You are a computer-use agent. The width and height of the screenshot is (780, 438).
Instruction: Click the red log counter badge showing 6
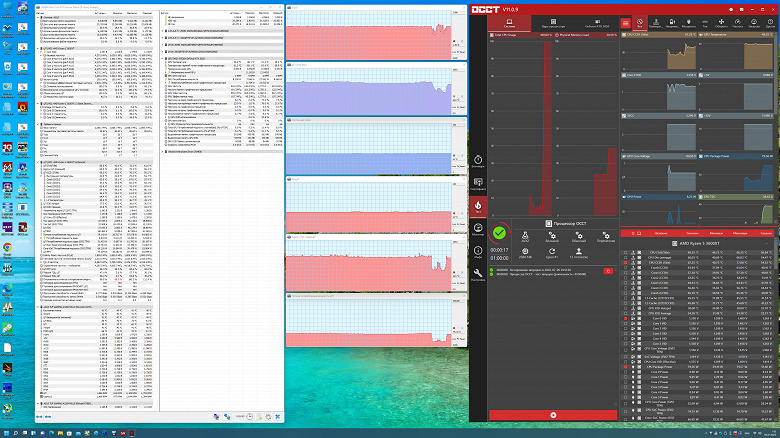point(608,271)
